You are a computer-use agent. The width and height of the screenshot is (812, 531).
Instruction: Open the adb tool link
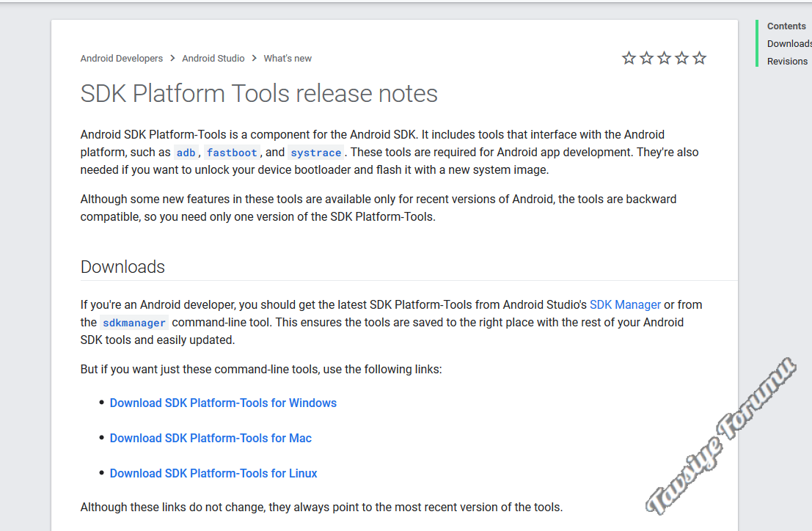(x=186, y=153)
